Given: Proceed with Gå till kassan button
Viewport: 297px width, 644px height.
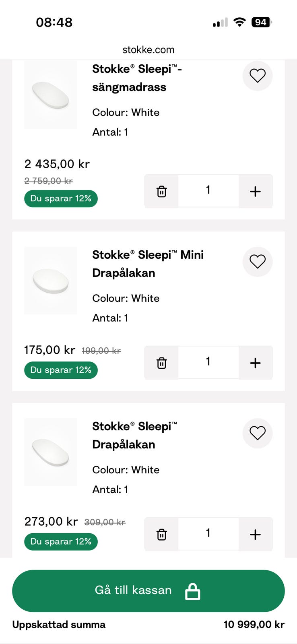Looking at the screenshot, I should click(148, 590).
